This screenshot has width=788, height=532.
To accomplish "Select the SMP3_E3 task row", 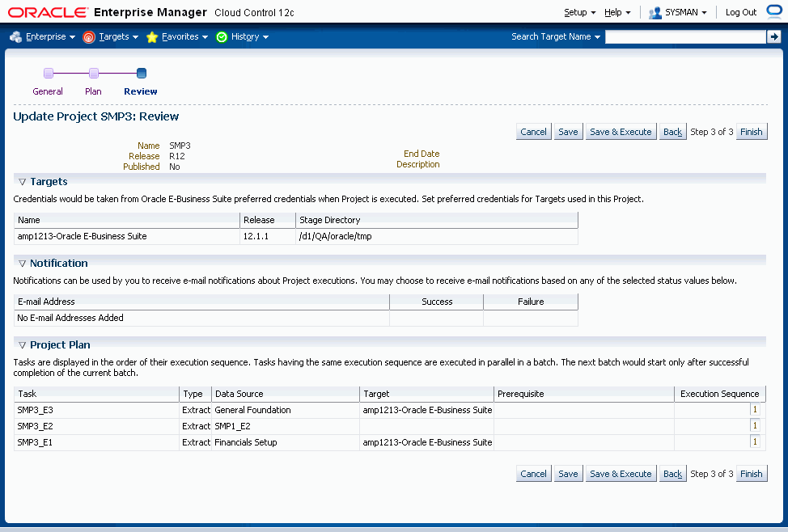I will point(389,410).
